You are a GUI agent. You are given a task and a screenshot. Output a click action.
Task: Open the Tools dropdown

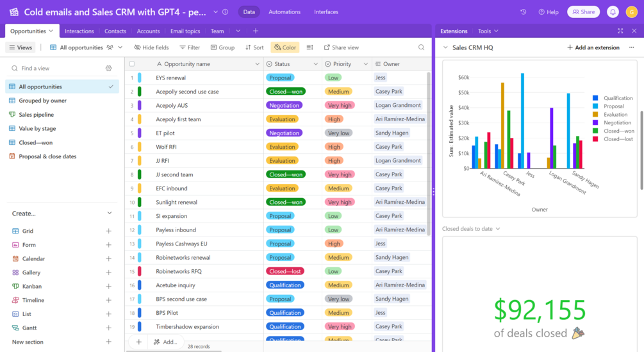[x=488, y=31]
